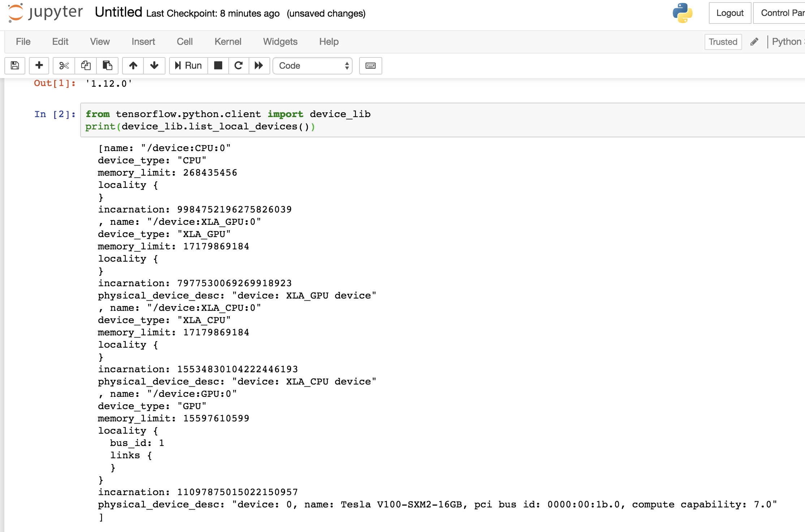Open the View menu
805x532 pixels.
tap(100, 42)
